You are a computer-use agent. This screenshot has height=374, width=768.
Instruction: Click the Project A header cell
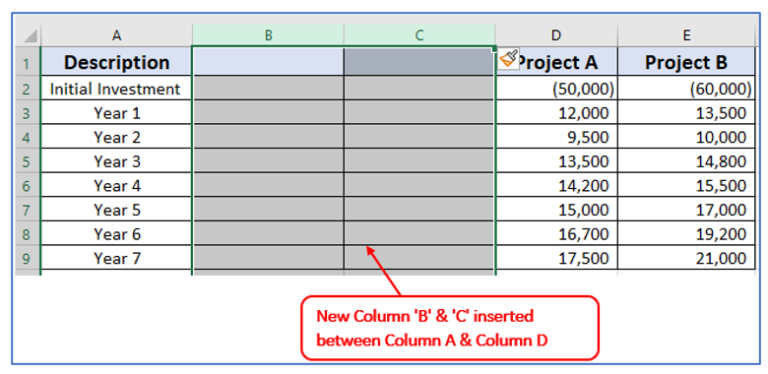click(557, 62)
